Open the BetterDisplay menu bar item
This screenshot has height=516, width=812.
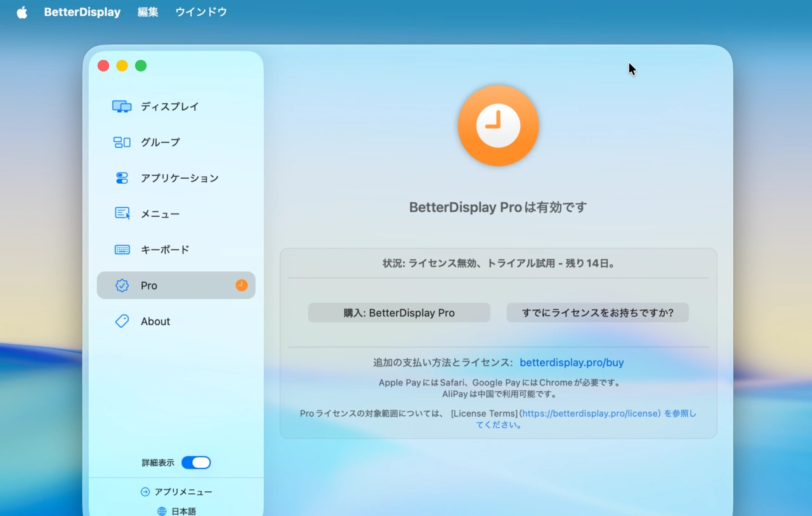click(82, 12)
